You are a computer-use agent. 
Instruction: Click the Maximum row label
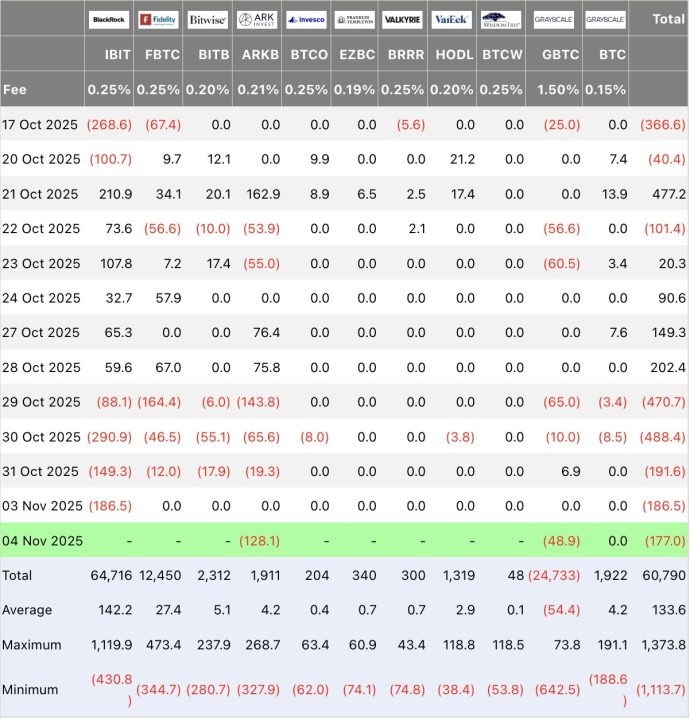click(32, 645)
